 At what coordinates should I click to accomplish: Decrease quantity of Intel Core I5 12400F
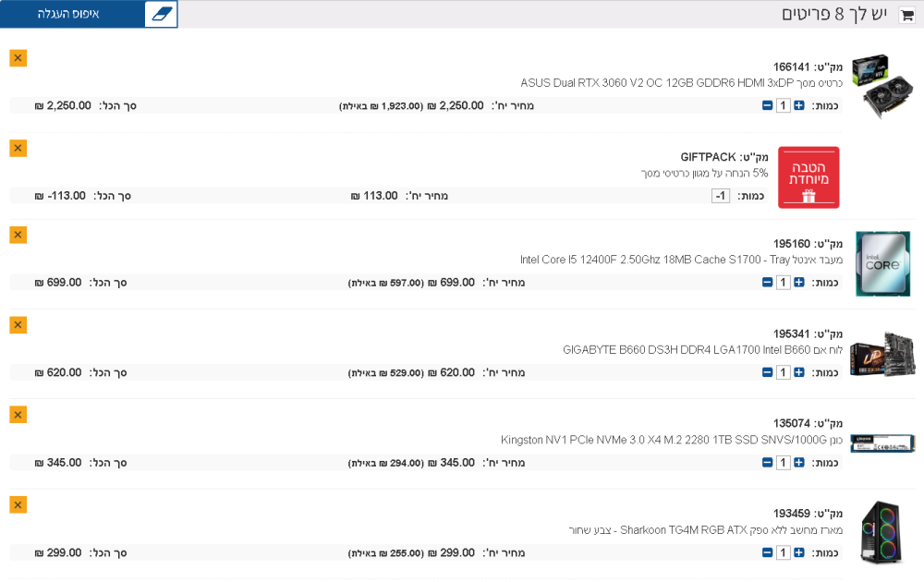pos(767,282)
